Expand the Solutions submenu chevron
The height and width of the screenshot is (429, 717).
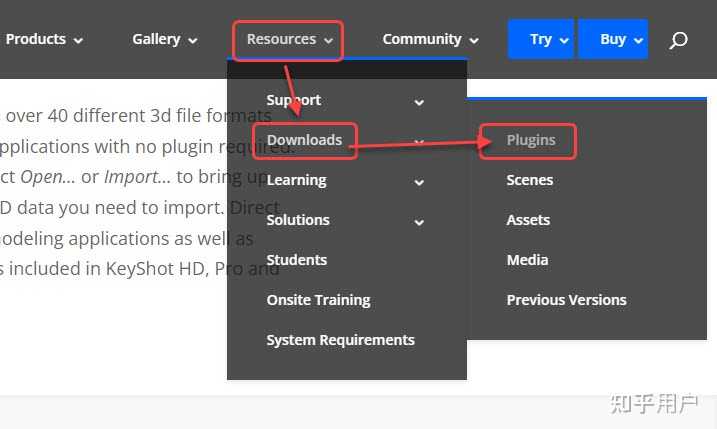[x=419, y=222]
